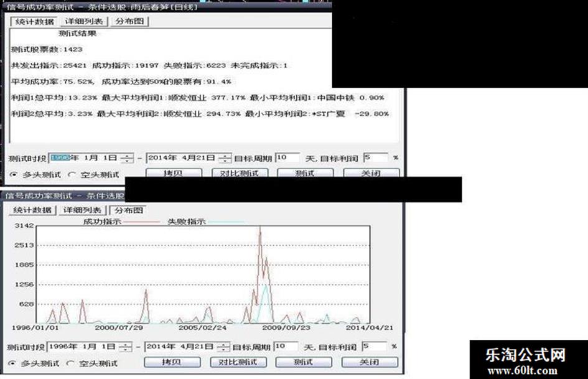Viewport: 588px width, 379px height.
Task: Click 拷贝 button in upper window
Action: [174, 173]
